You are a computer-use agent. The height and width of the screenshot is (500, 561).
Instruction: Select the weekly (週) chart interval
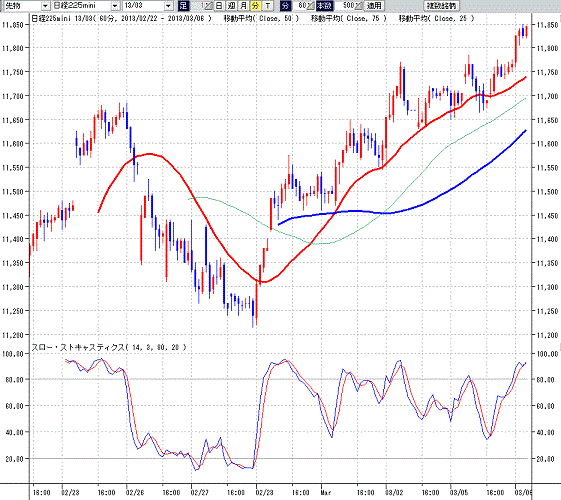(x=231, y=6)
